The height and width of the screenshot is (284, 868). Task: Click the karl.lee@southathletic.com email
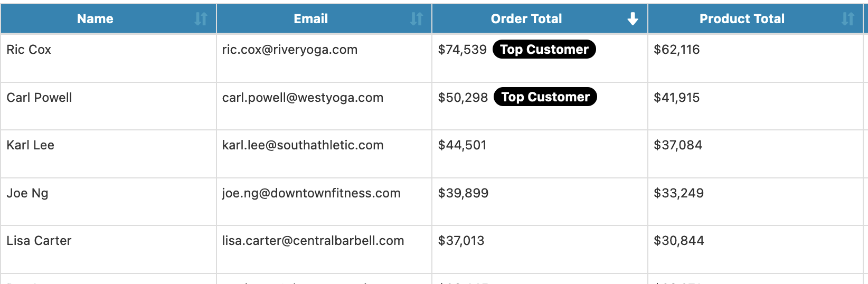pyautogui.click(x=303, y=145)
